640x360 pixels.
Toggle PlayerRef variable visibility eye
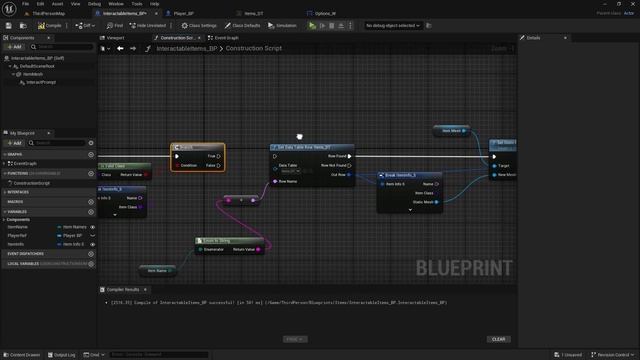(x=93, y=236)
